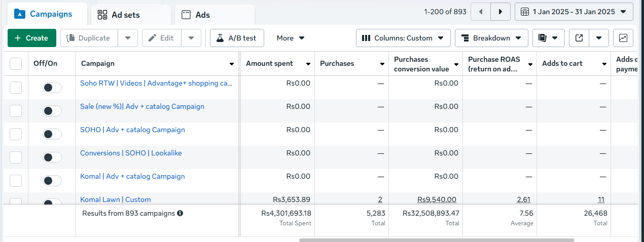The image size is (644, 242).
Task: Click the horizontal table scrollbar
Action: pos(437,240)
